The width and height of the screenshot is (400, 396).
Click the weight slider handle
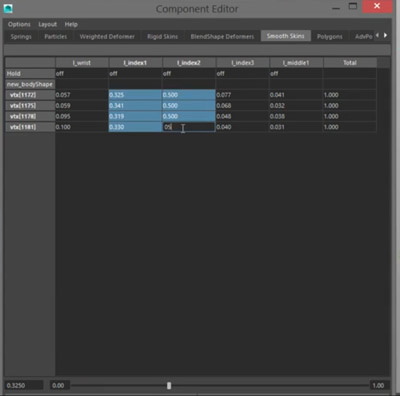tap(169, 385)
